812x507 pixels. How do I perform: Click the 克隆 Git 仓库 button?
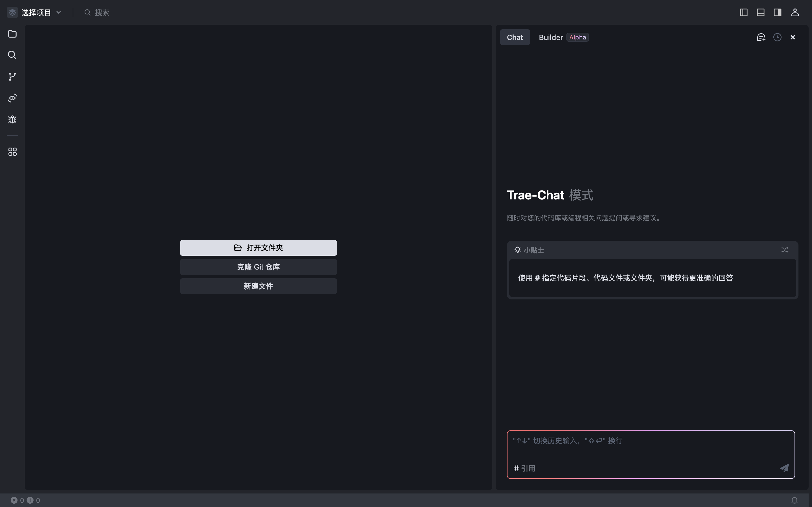point(258,267)
